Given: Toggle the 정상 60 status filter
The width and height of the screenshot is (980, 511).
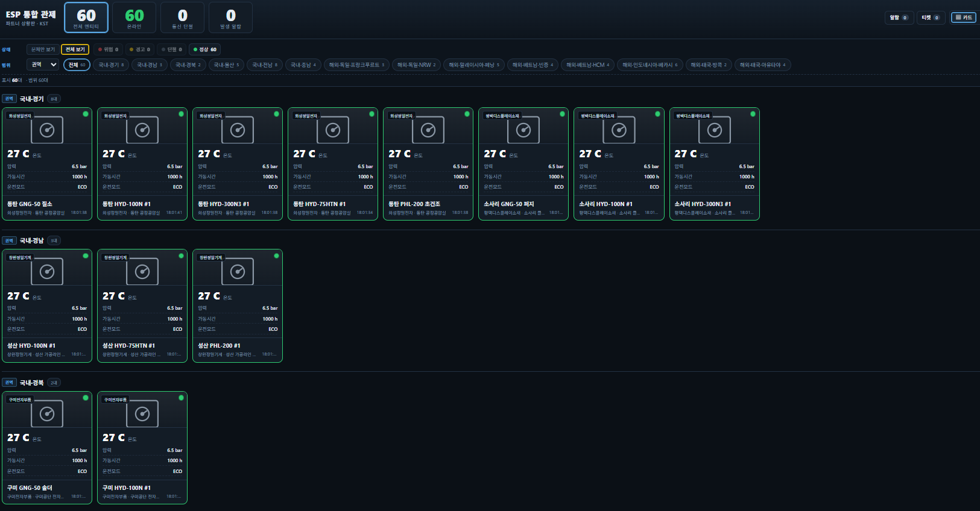Looking at the screenshot, I should click(x=205, y=49).
